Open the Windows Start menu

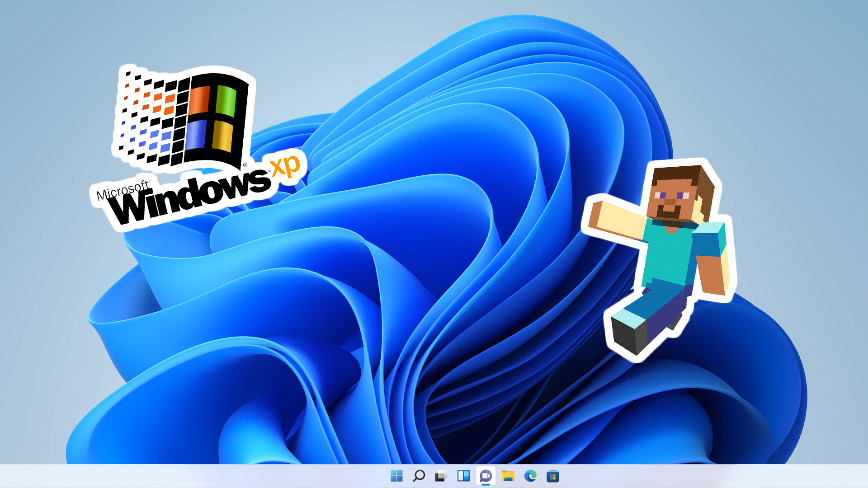coord(396,476)
